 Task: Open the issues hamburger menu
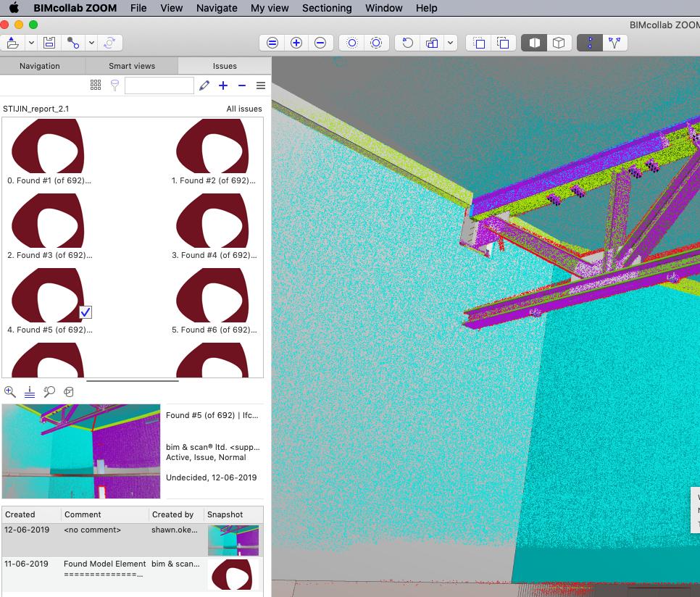(x=261, y=85)
